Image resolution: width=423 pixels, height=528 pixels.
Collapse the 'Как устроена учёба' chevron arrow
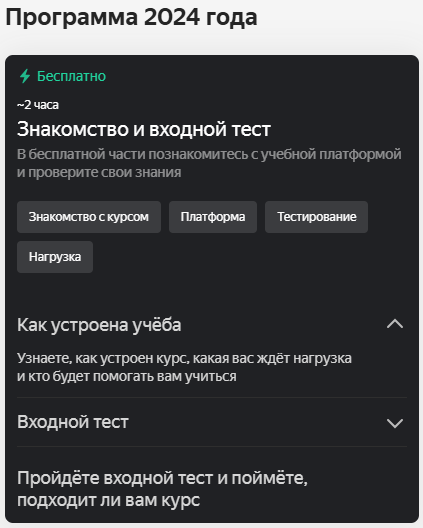pos(395,324)
